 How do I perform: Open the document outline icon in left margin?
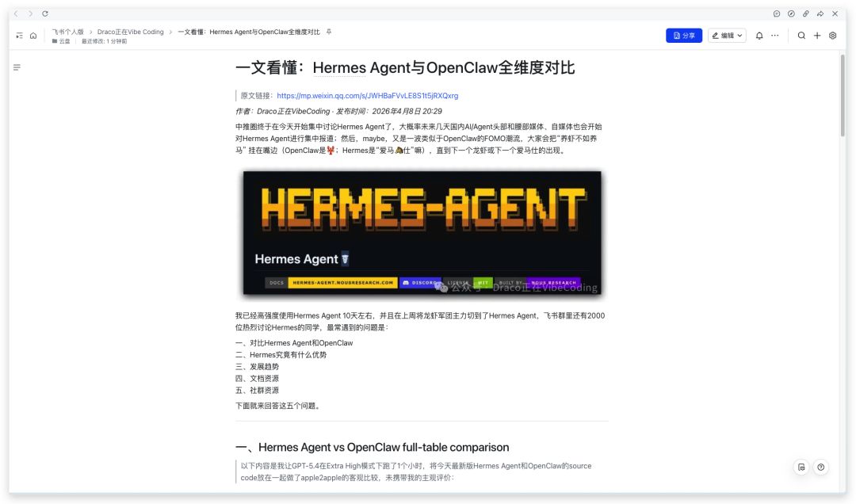coord(17,67)
